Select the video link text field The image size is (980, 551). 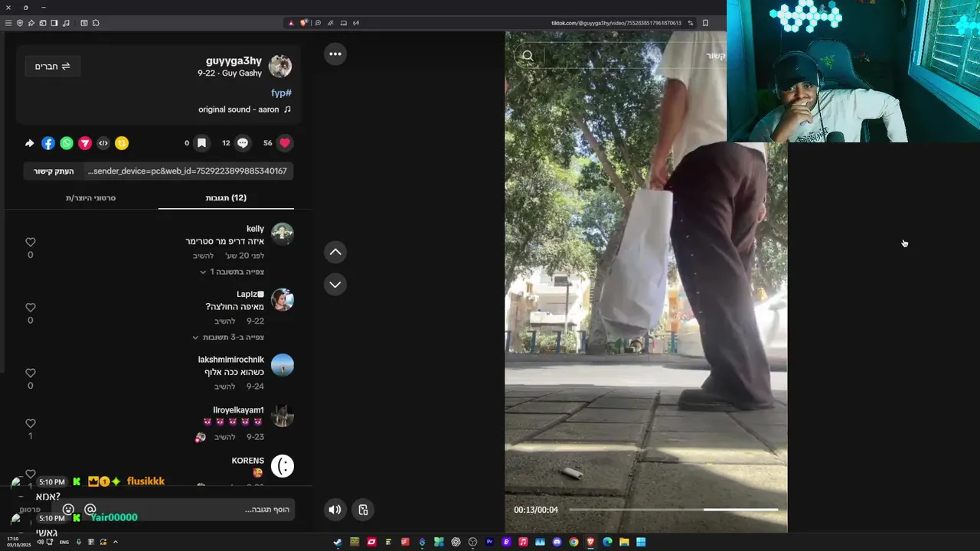(188, 171)
